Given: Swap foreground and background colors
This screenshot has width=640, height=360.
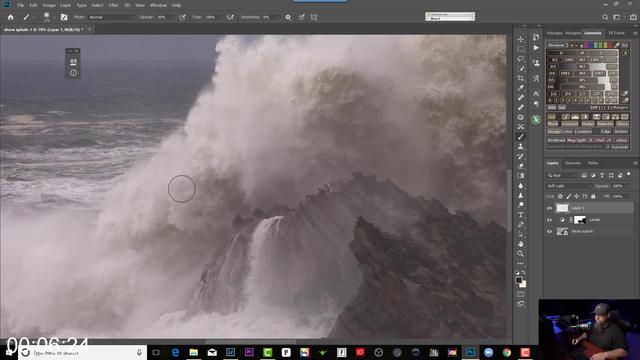Looking at the screenshot, I should [524, 273].
